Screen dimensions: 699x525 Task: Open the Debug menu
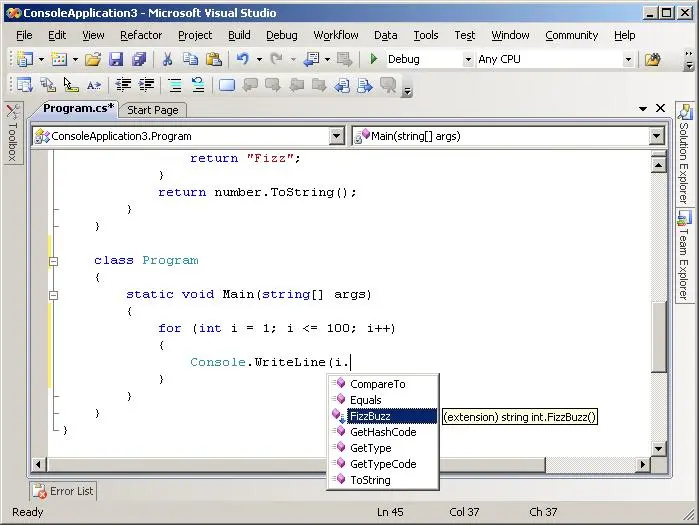pos(282,35)
